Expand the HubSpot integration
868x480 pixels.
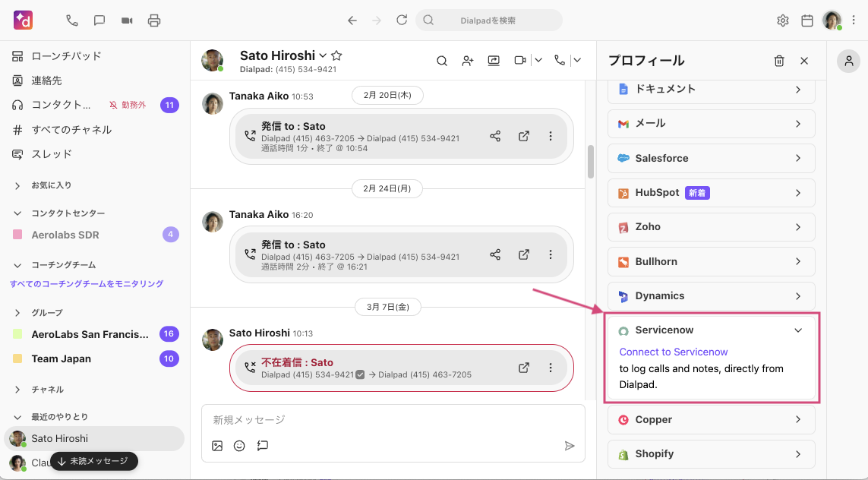point(712,193)
